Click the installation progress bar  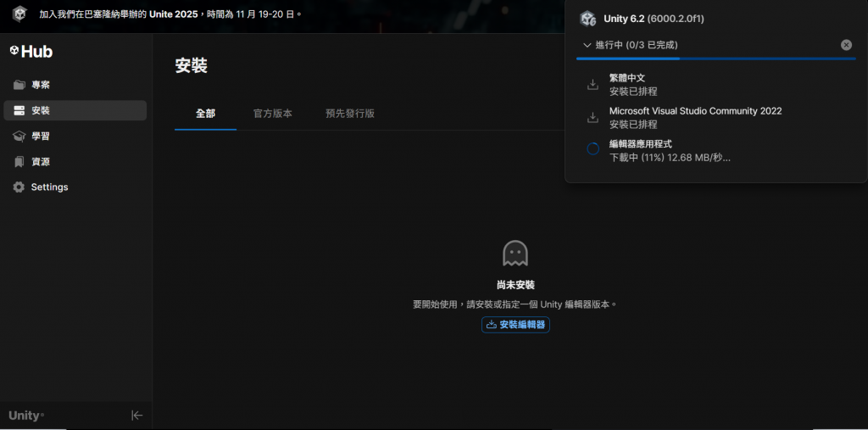[x=715, y=59]
